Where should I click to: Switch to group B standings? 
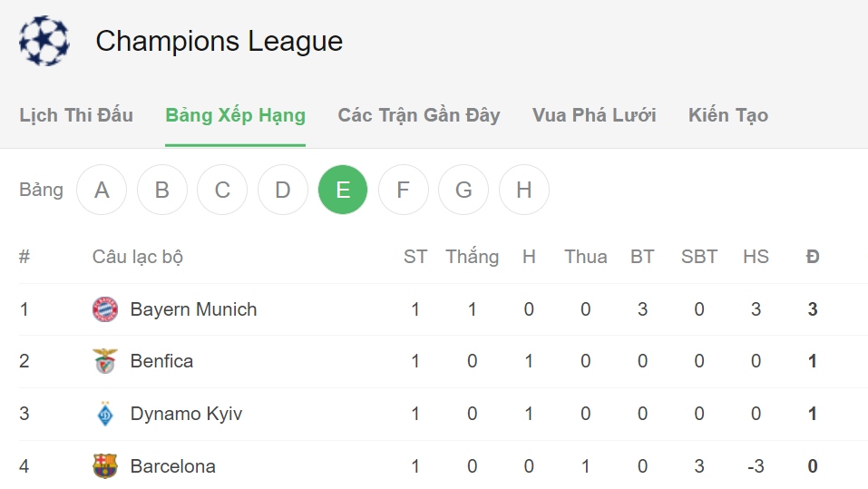point(162,190)
